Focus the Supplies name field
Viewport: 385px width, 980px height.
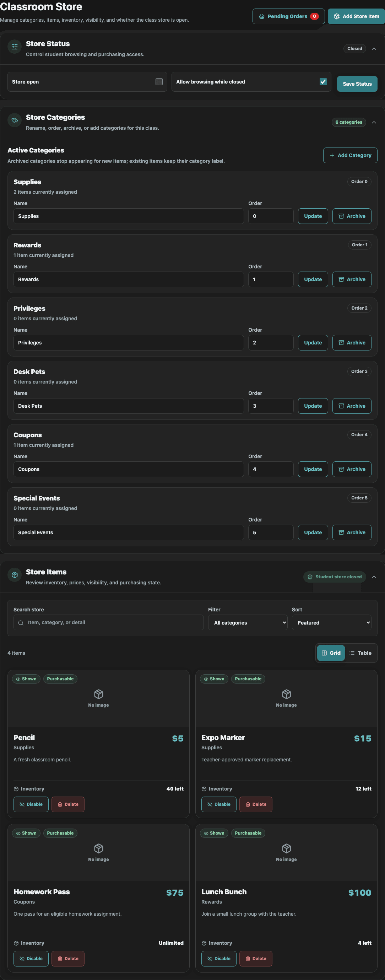pyautogui.click(x=129, y=216)
